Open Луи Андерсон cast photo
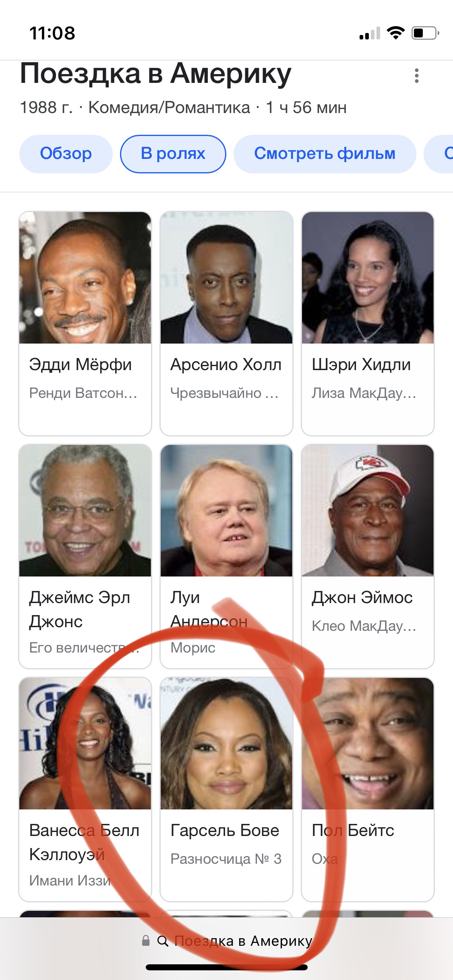 click(226, 511)
